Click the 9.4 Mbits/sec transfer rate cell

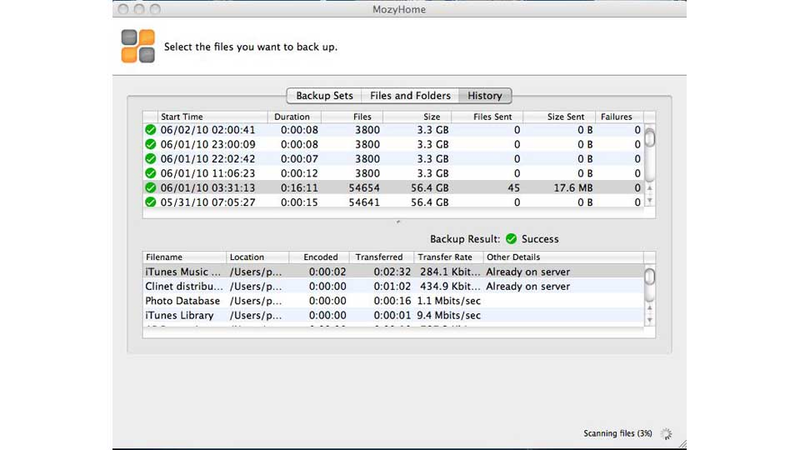449,315
